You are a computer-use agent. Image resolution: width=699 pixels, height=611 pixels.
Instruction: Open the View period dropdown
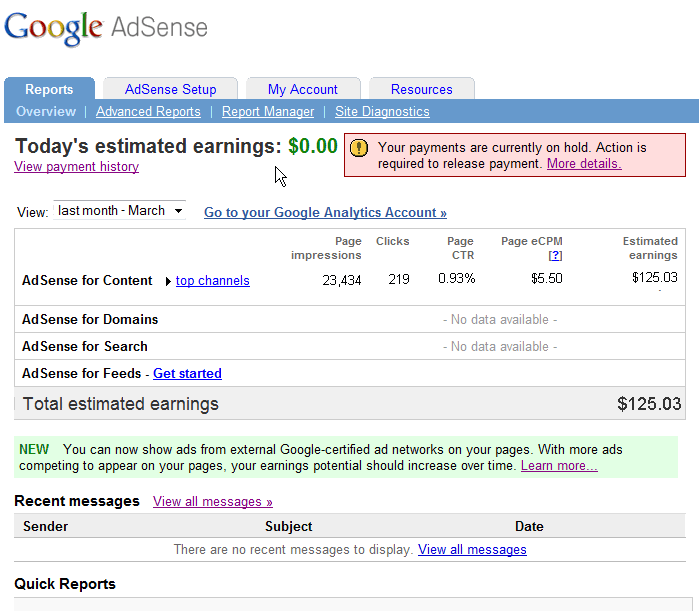[119, 210]
